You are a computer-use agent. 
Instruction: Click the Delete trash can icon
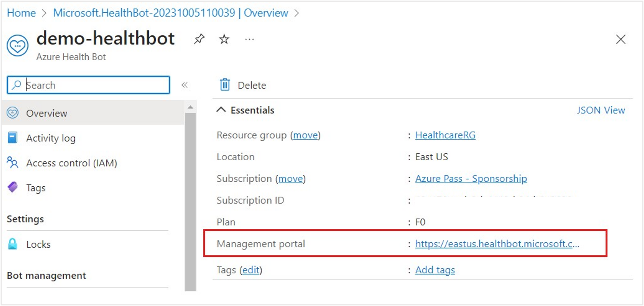pyautogui.click(x=225, y=85)
